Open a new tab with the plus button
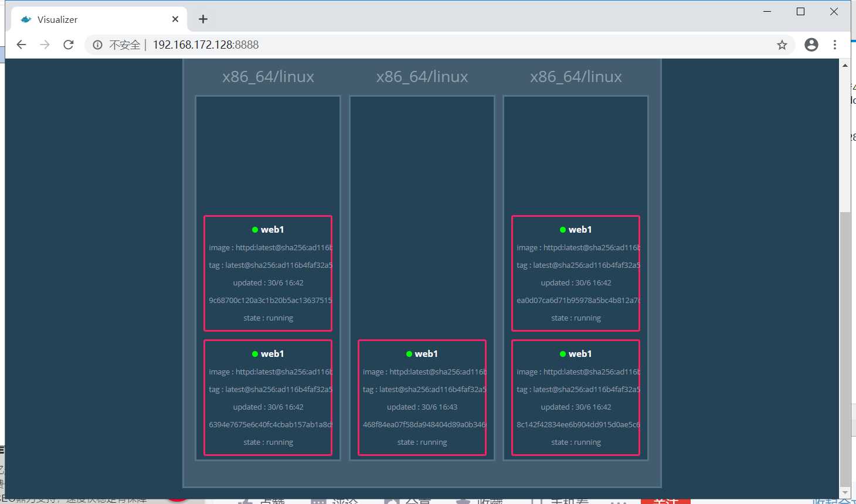 coord(203,19)
